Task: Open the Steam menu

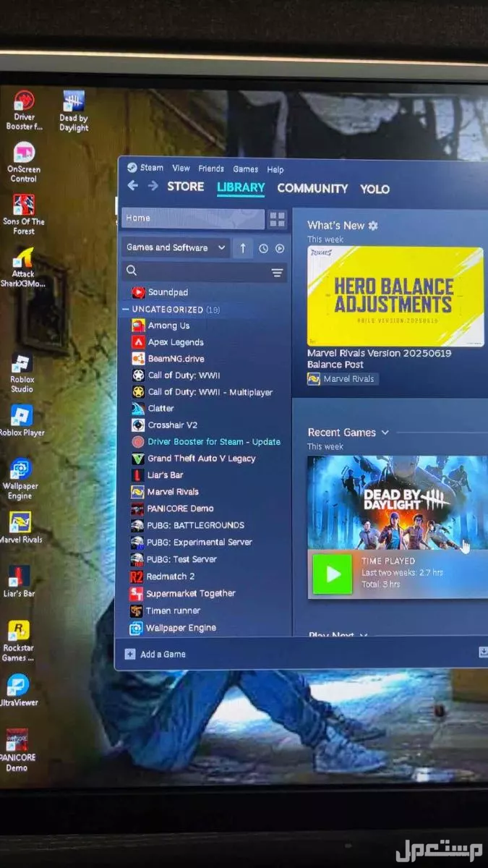Action: pyautogui.click(x=152, y=168)
